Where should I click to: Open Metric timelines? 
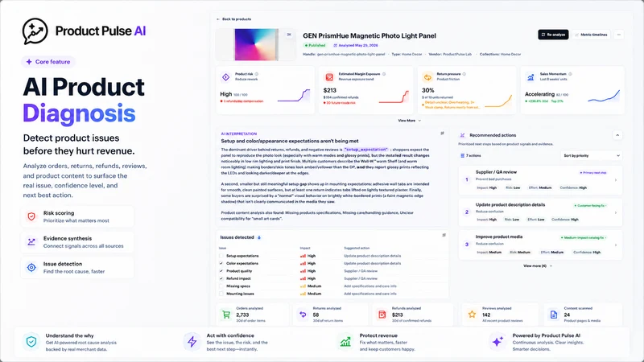591,35
